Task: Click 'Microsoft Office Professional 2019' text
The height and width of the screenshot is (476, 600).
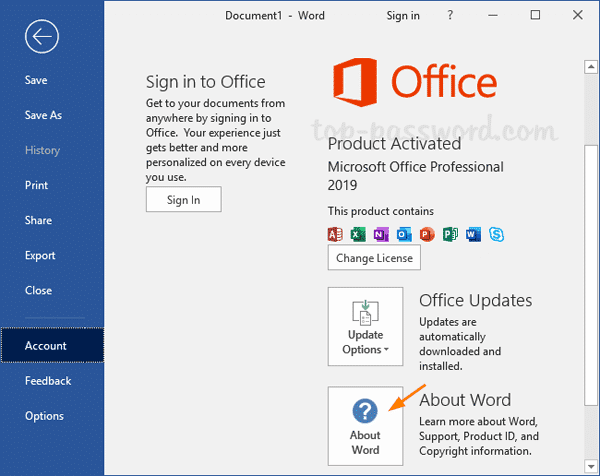Action: (x=416, y=176)
